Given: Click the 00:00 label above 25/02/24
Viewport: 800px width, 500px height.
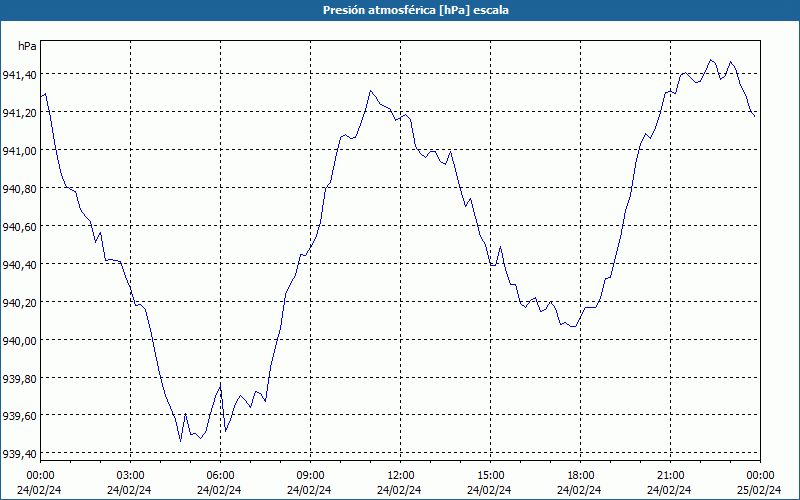Looking at the screenshot, I should pos(760,476).
